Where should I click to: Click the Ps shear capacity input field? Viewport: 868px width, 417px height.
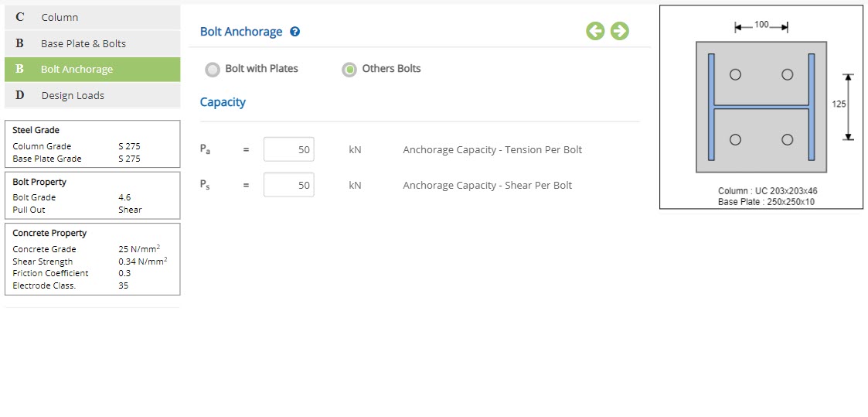pyautogui.click(x=288, y=185)
